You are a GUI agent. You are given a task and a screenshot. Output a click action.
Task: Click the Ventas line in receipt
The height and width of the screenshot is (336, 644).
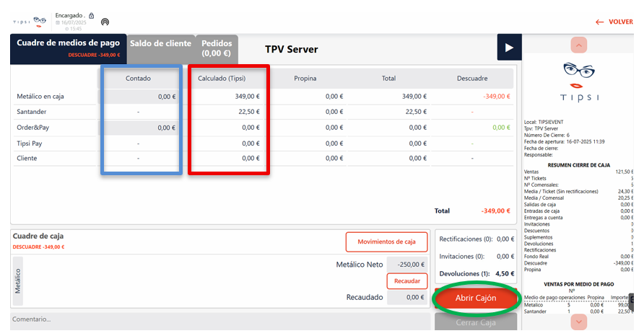(578, 172)
